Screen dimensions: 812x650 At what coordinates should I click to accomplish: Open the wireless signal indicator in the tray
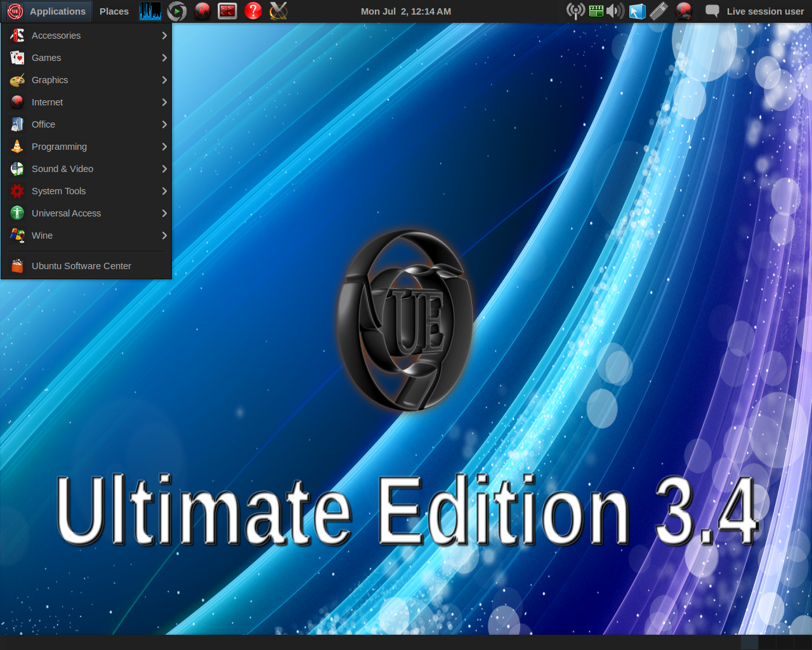click(575, 11)
